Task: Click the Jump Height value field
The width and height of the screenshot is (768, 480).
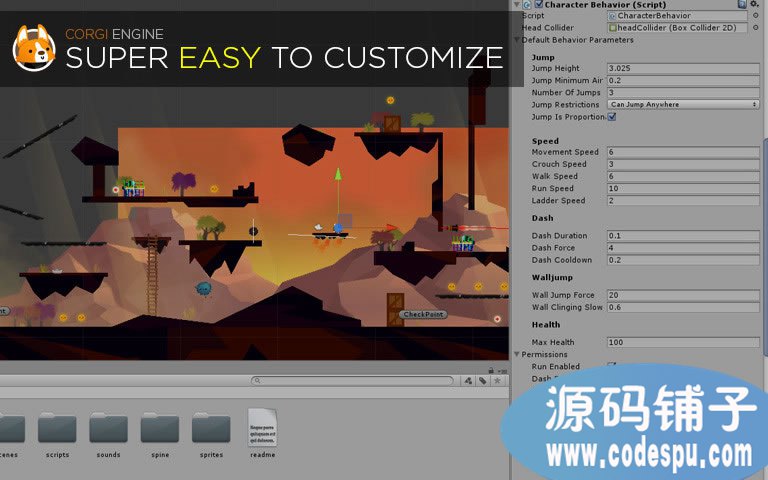Action: click(x=683, y=69)
